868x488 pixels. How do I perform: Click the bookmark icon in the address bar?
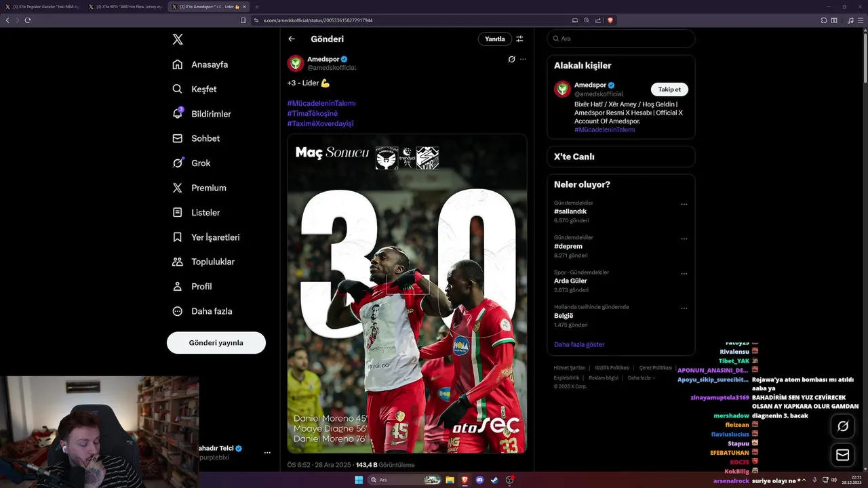243,20
